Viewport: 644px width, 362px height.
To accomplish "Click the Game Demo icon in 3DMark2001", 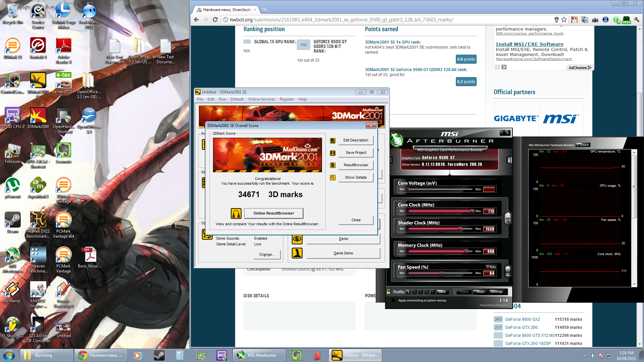I will [297, 253].
